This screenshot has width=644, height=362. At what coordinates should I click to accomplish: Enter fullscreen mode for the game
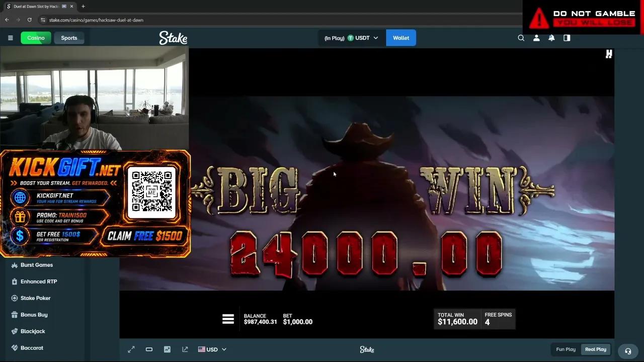point(131,349)
